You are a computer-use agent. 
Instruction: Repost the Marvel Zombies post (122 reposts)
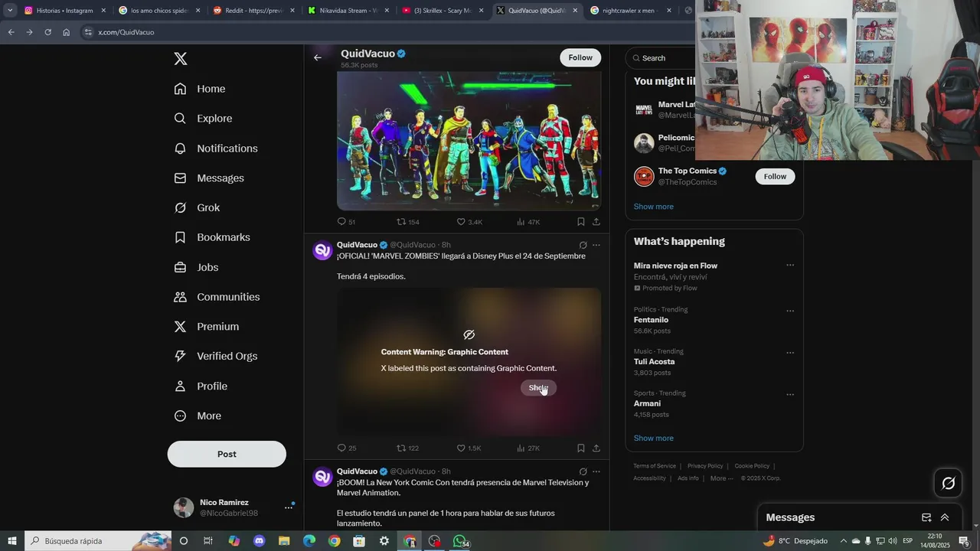click(408, 448)
